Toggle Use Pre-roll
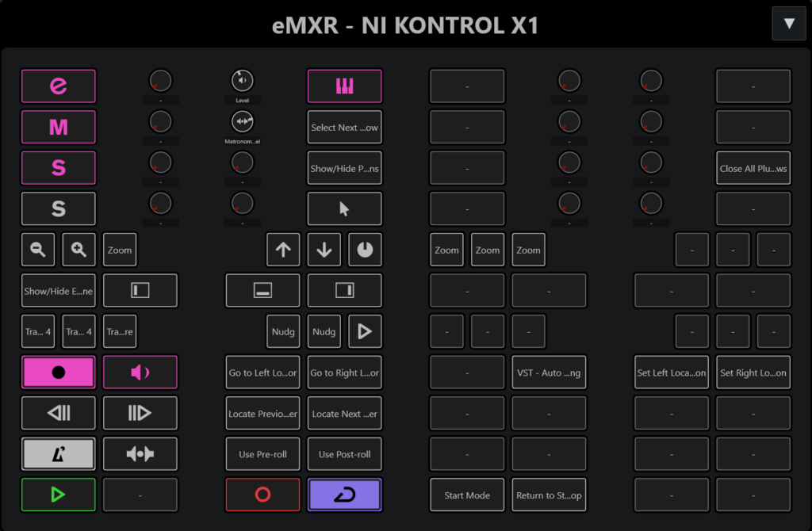 tap(262, 454)
